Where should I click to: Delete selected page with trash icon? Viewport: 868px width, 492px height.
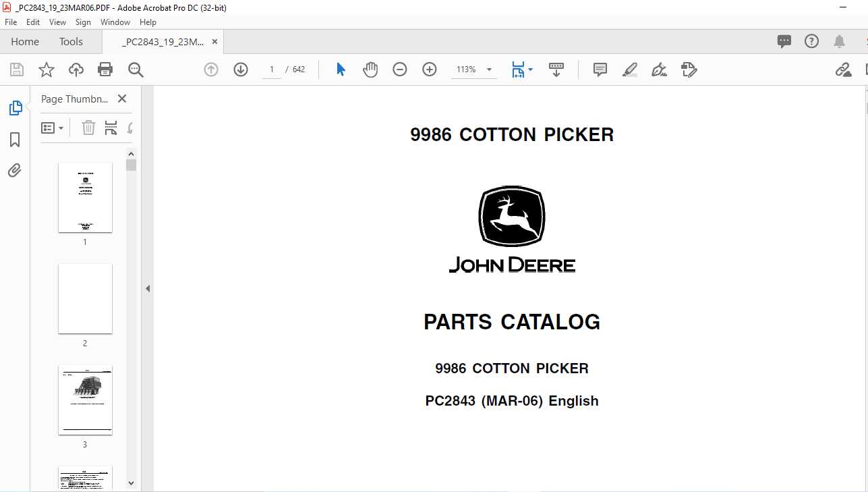[88, 128]
